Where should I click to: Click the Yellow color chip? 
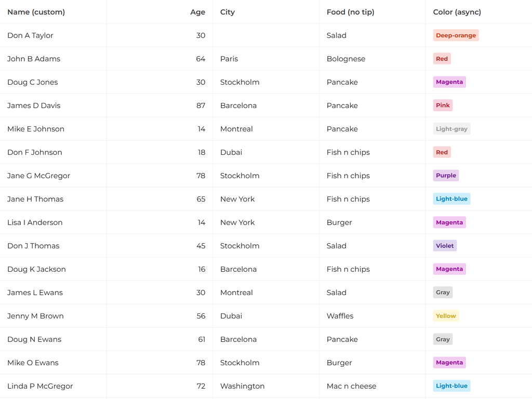click(x=446, y=316)
